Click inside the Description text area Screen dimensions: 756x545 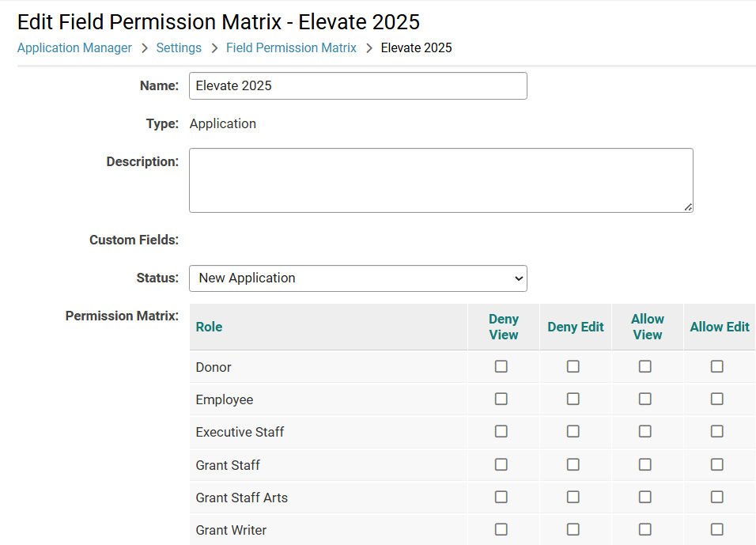[440, 180]
